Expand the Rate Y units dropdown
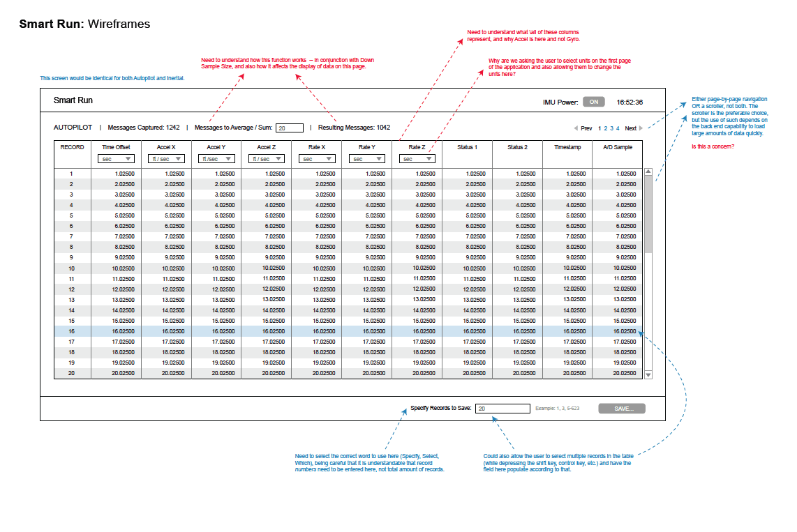 (x=366, y=159)
